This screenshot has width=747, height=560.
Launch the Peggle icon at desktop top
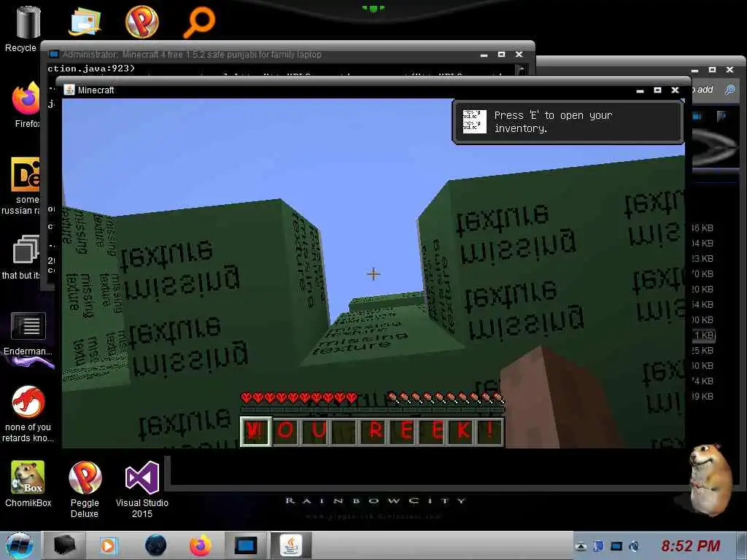click(x=142, y=21)
